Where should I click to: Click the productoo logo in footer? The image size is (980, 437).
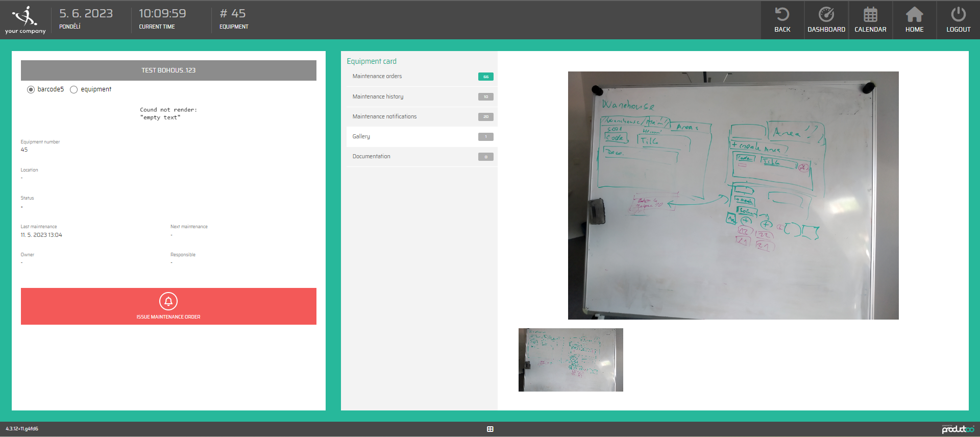(958, 429)
